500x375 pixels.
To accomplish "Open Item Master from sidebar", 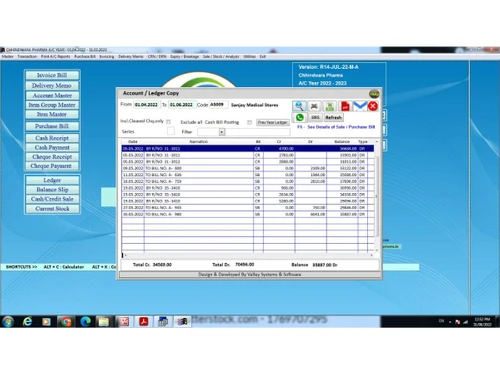I will coord(52,114).
